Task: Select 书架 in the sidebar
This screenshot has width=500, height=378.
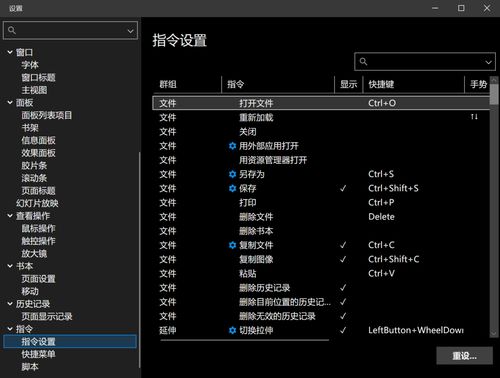Action: [30, 128]
